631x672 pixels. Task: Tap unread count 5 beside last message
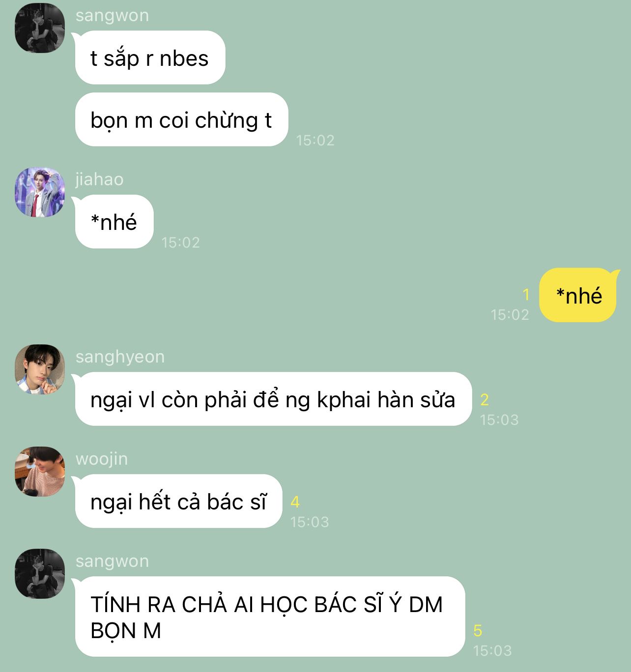[478, 631]
